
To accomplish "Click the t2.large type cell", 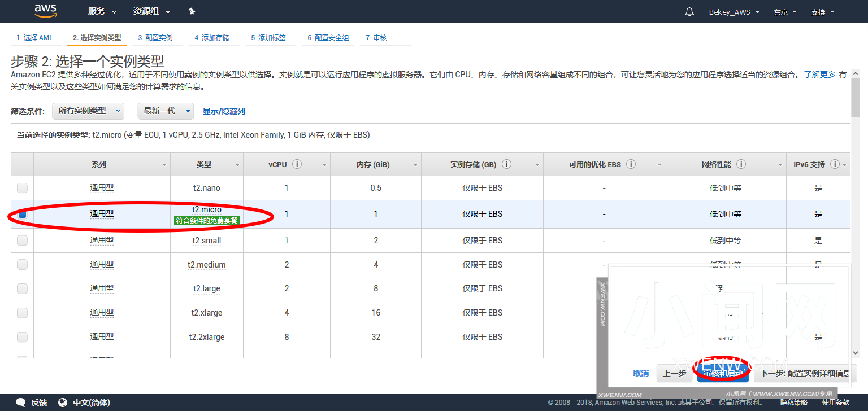I will pos(207,288).
